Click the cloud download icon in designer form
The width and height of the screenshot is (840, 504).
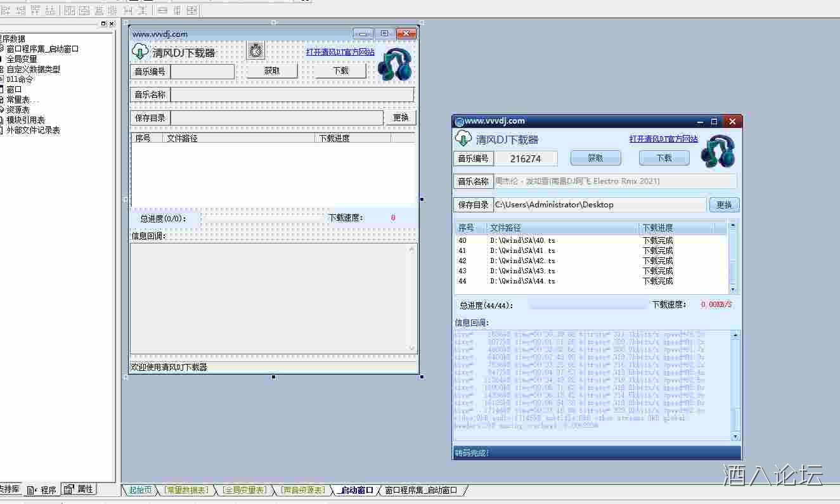139,51
